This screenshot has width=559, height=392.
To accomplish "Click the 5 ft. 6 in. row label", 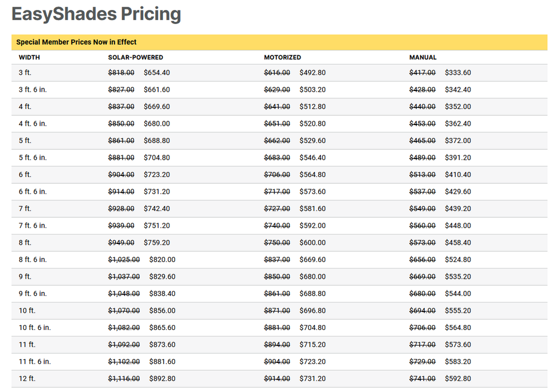I will coord(32,157).
